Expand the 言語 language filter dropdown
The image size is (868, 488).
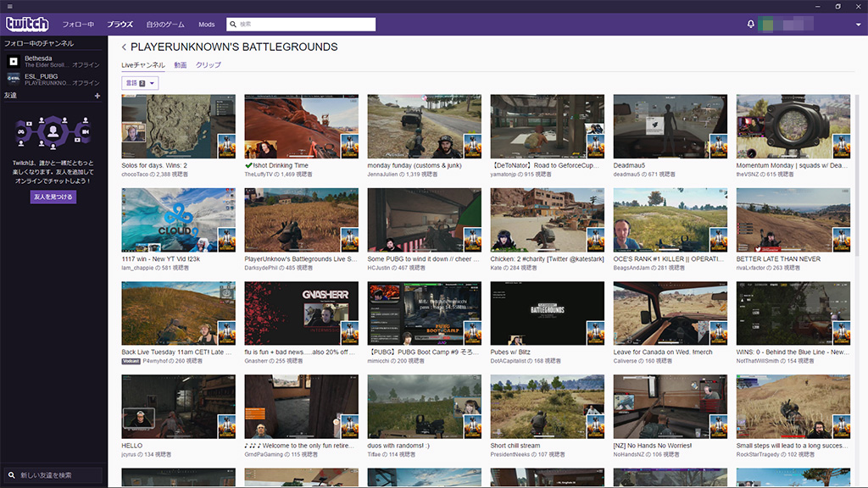pos(140,83)
